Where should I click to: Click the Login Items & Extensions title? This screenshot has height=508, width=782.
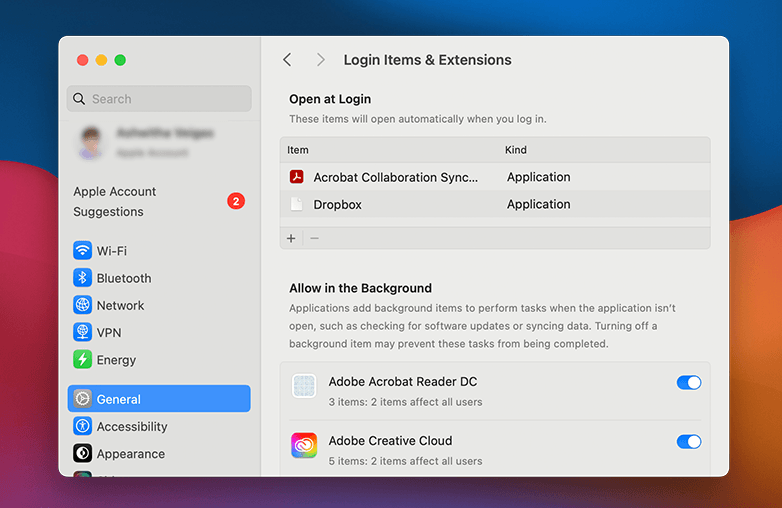(427, 60)
